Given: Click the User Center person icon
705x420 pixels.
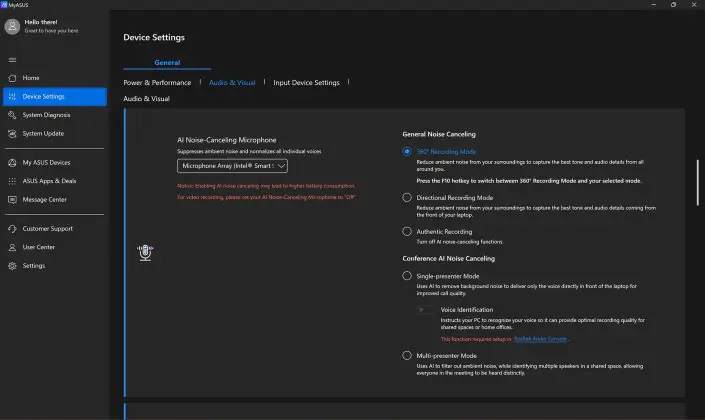Looking at the screenshot, I should pyautogui.click(x=12, y=247).
